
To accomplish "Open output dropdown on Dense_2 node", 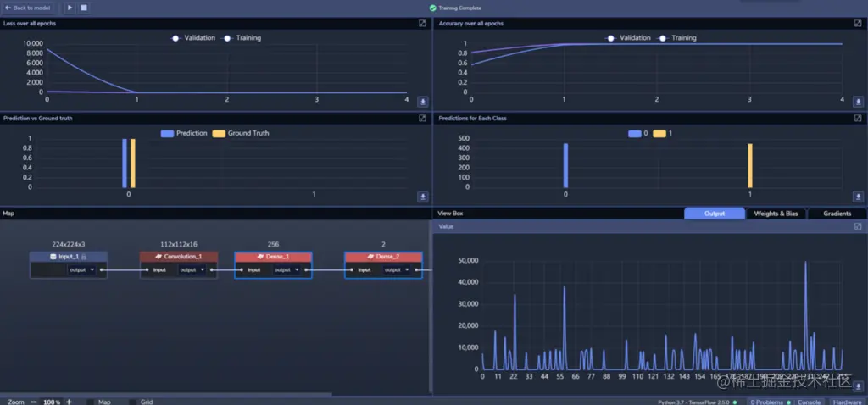I will point(397,270).
